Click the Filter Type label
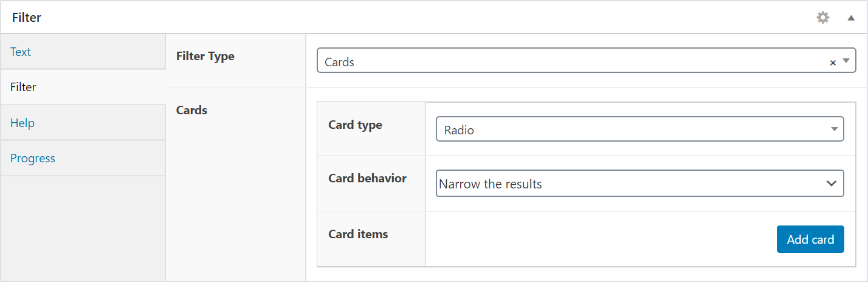The width and height of the screenshot is (868, 282). pos(205,56)
